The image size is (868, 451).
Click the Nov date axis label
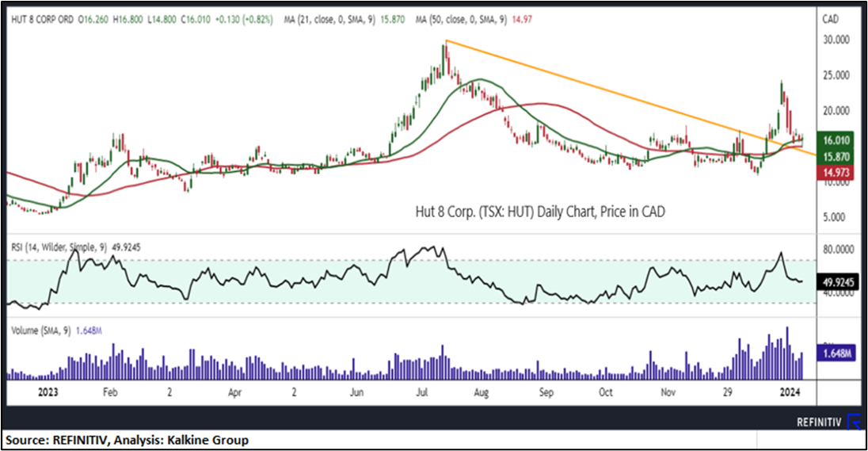[x=668, y=392]
